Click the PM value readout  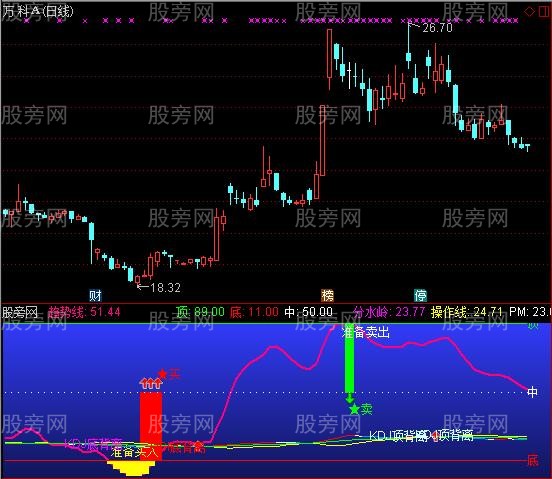click(x=529, y=312)
